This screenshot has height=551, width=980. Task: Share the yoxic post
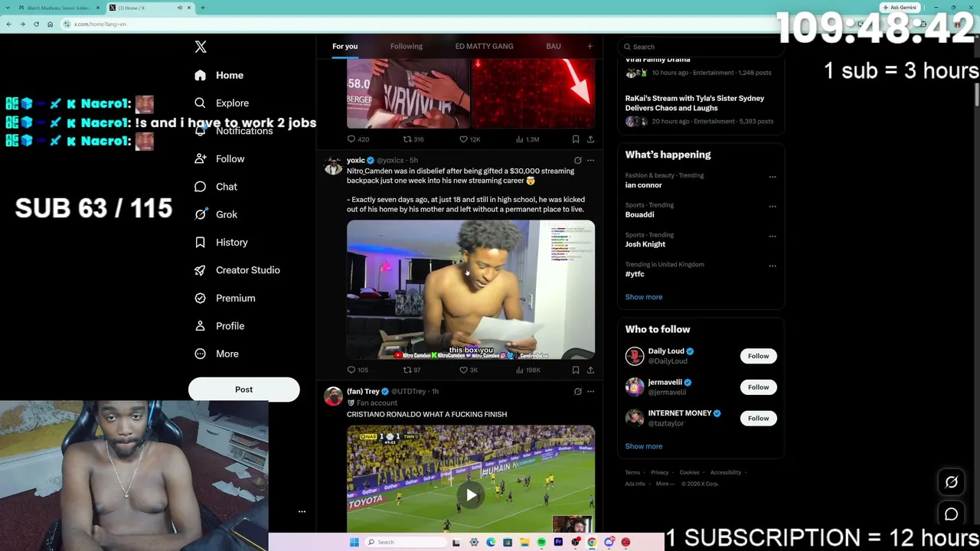tap(590, 370)
